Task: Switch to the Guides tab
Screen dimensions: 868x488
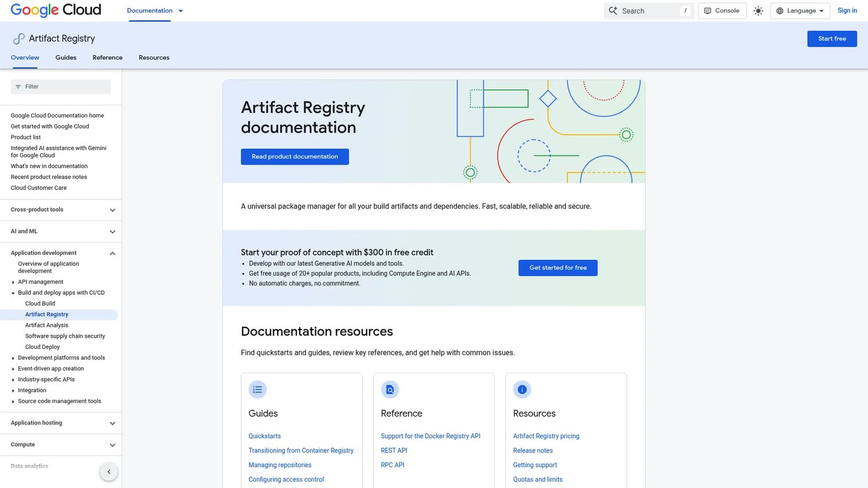Action: point(66,58)
